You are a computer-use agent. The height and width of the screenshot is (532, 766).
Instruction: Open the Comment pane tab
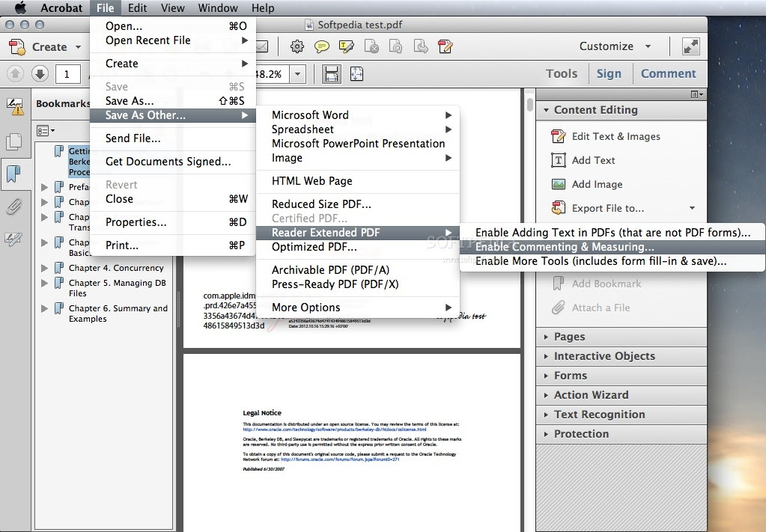(669, 73)
